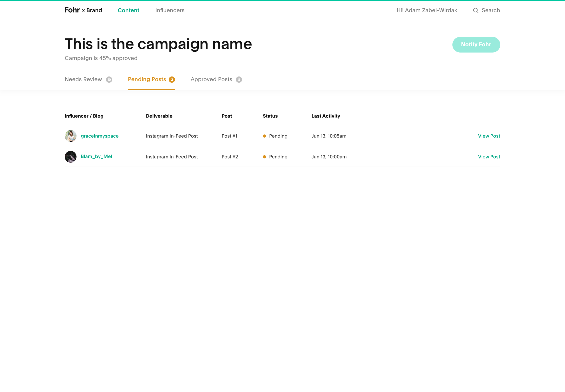
Task: View Post for graceinmyspace row
Action: point(489,136)
